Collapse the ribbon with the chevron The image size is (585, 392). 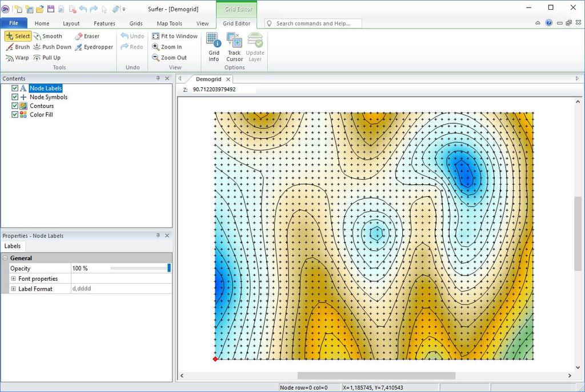point(538,23)
